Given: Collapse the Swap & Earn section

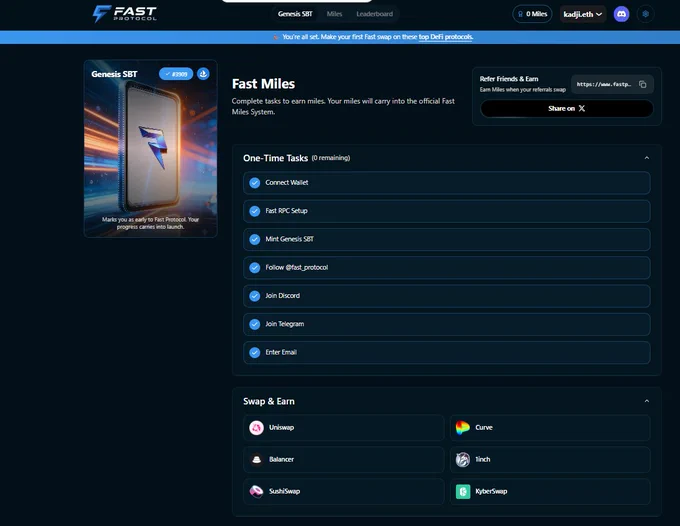Looking at the screenshot, I should (x=647, y=401).
